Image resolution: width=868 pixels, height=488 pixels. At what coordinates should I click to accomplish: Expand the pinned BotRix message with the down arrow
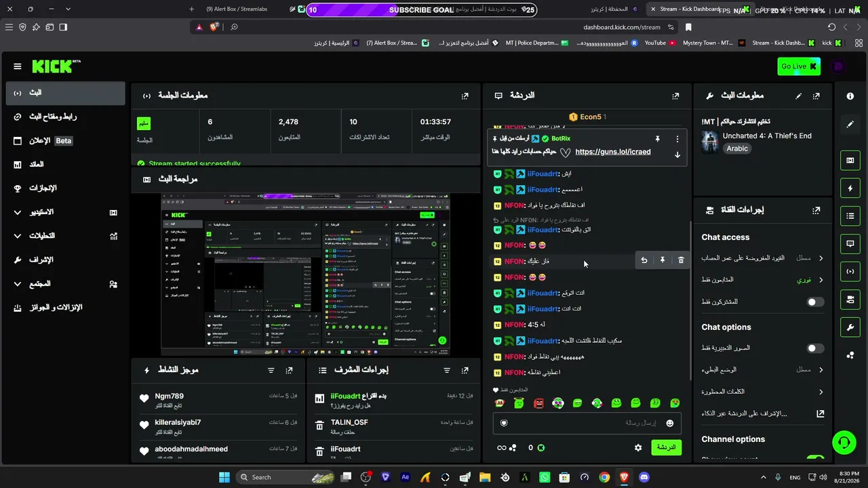[677, 155]
